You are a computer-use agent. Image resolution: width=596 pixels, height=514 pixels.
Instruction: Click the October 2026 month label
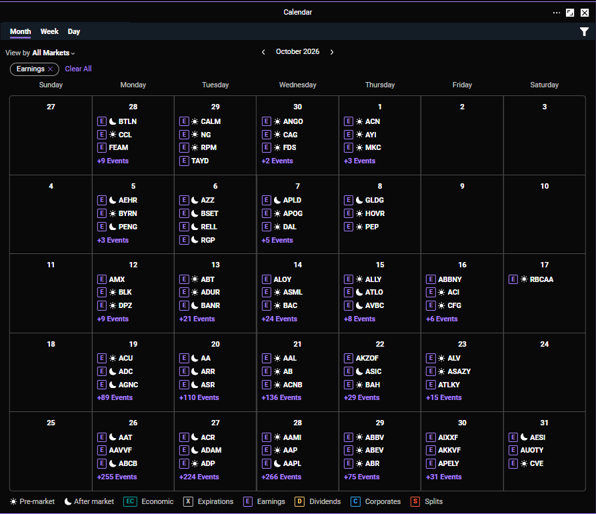point(298,52)
